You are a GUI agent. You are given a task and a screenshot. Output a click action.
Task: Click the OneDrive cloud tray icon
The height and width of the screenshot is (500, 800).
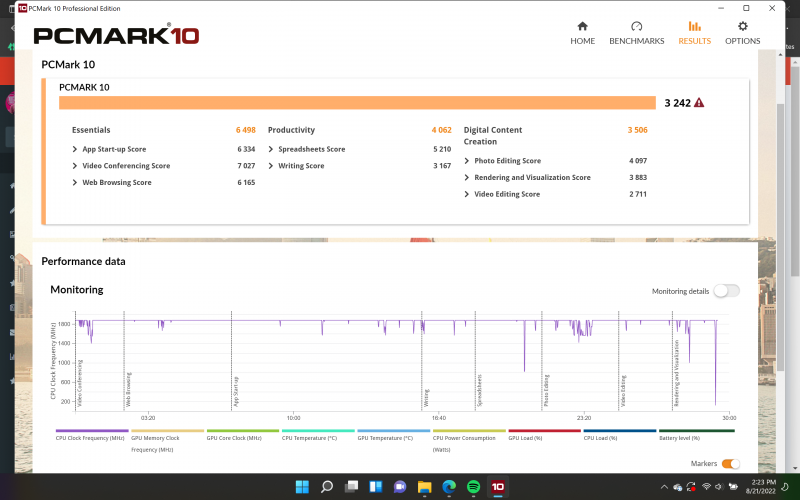[678, 487]
